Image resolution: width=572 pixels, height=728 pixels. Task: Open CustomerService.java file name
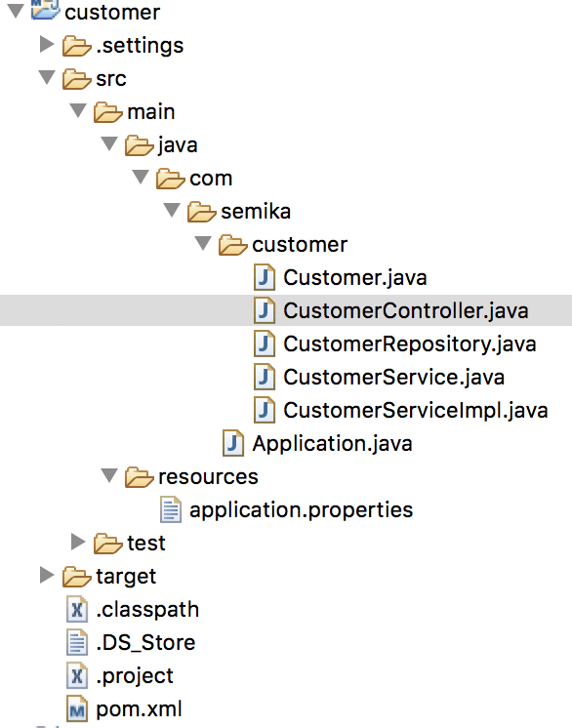click(x=393, y=377)
